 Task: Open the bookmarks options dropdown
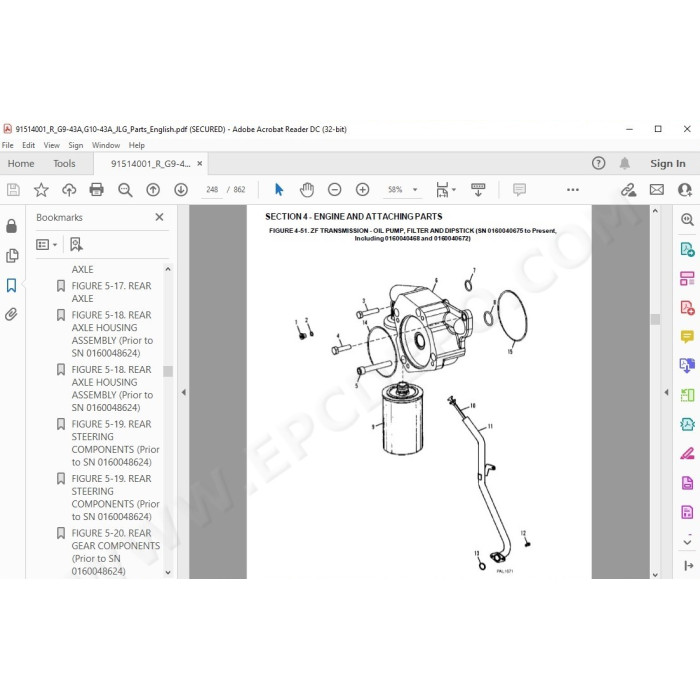coord(46,245)
